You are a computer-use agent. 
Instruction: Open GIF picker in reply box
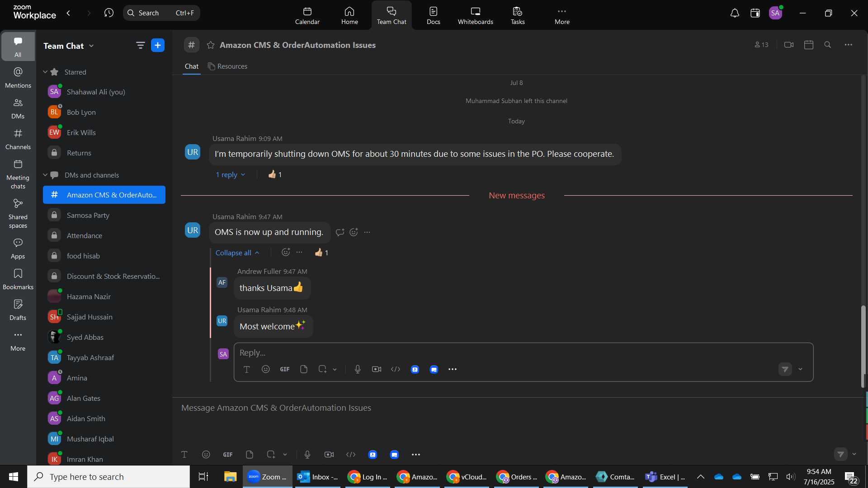[x=285, y=370]
